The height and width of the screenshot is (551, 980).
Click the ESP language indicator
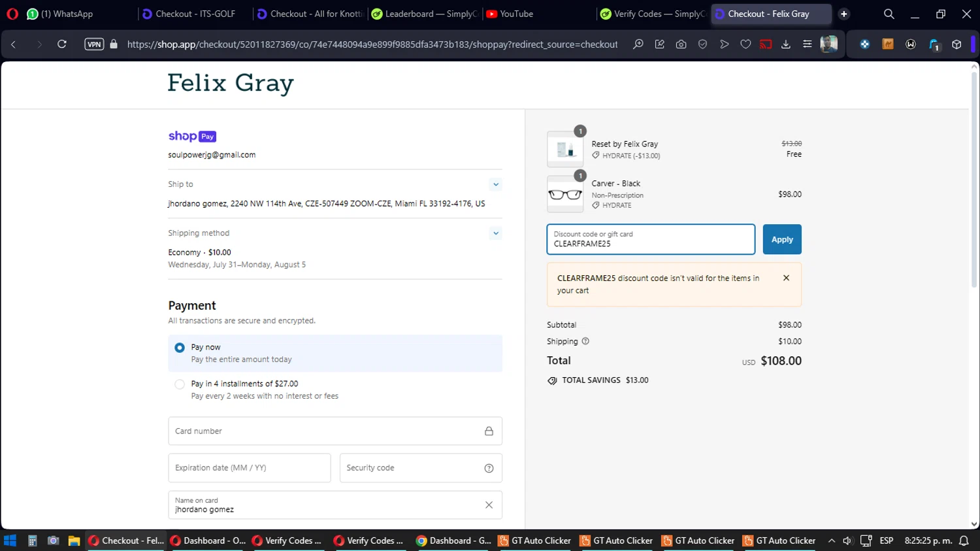point(887,541)
